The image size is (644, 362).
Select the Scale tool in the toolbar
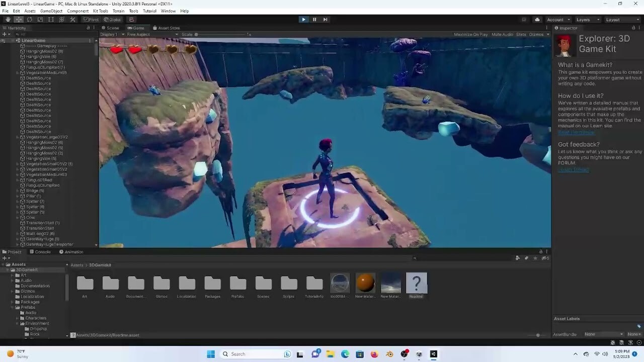click(x=40, y=19)
